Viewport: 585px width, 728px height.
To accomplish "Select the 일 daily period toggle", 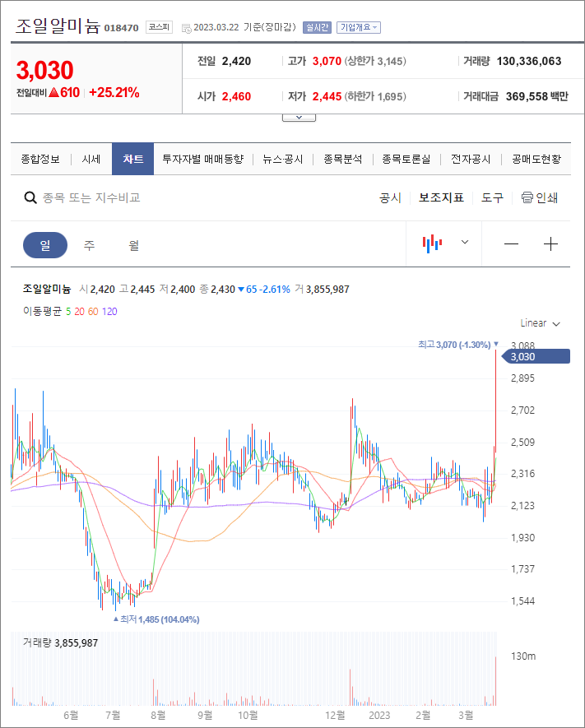I will [x=45, y=245].
